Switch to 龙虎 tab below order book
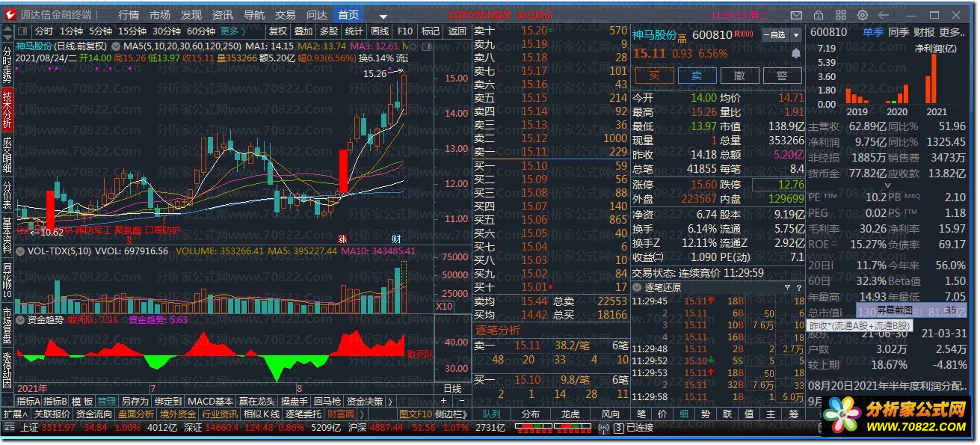 point(570,414)
